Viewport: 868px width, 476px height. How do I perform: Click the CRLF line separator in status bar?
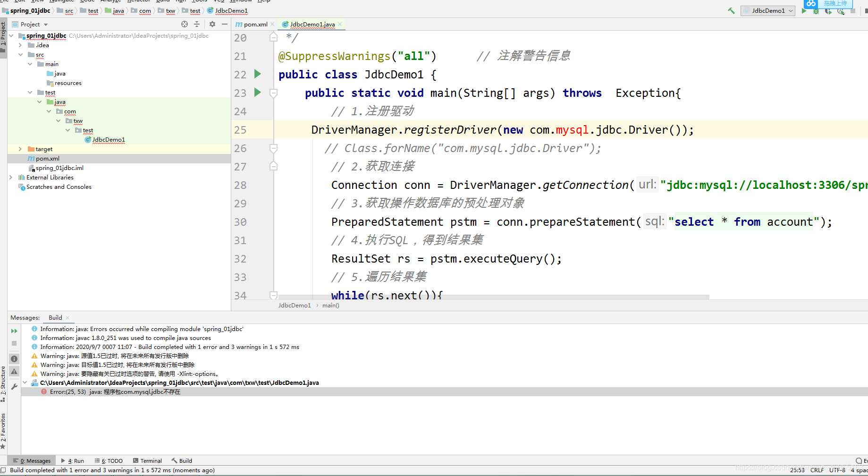tap(817, 470)
